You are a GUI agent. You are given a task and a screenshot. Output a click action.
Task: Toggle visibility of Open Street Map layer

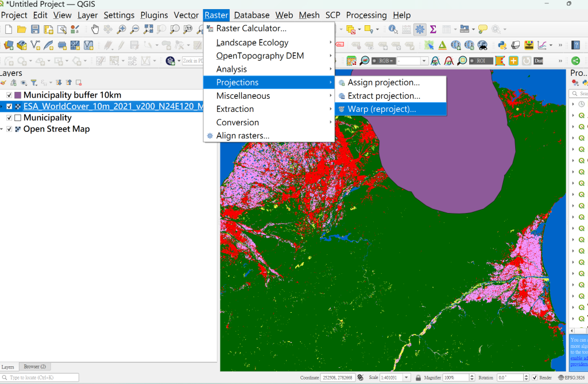point(9,129)
